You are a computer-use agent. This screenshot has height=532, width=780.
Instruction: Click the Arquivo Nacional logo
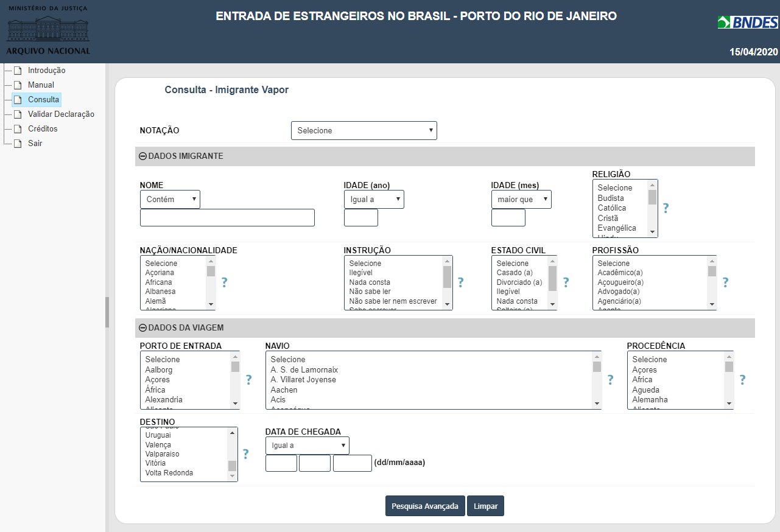[x=48, y=30]
